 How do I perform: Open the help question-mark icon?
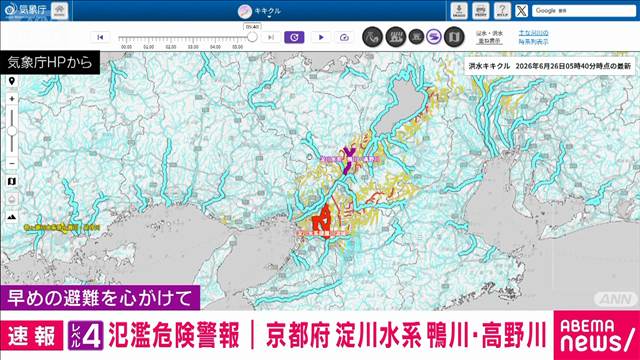pos(502,11)
